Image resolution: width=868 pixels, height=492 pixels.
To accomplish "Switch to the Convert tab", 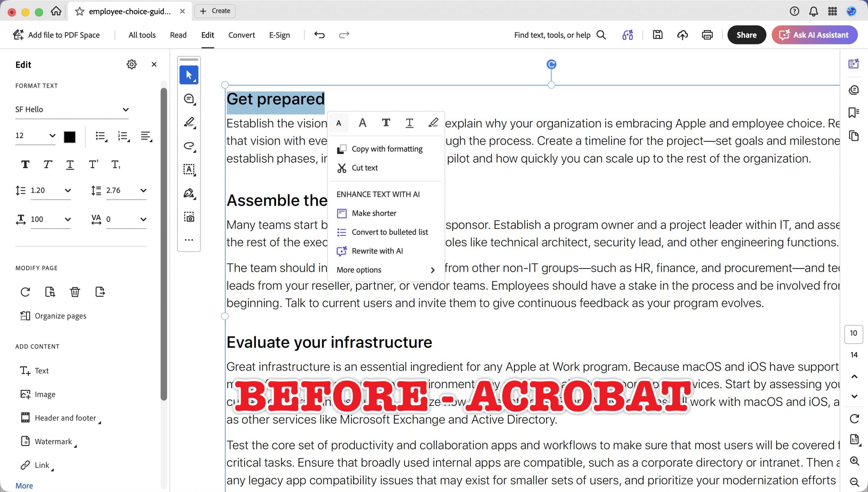I will [241, 35].
